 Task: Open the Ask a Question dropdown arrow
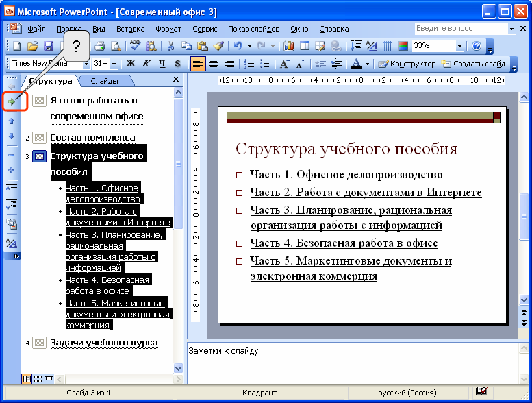click(511, 29)
